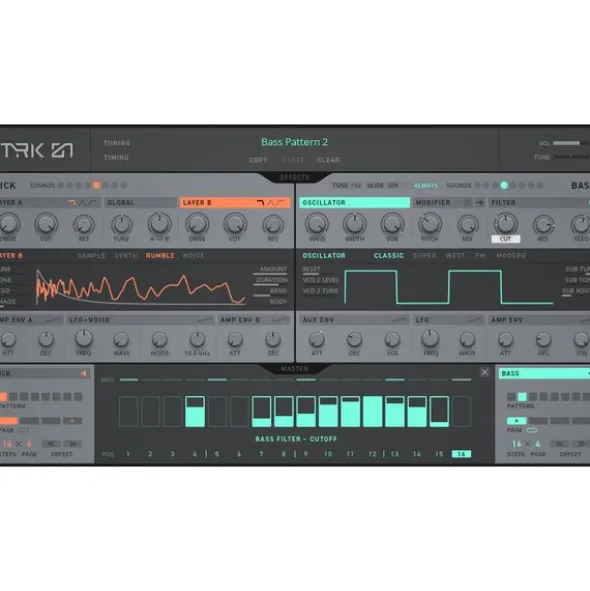590x591 pixels.
Task: Open the TIMING settings
Action: [116, 157]
